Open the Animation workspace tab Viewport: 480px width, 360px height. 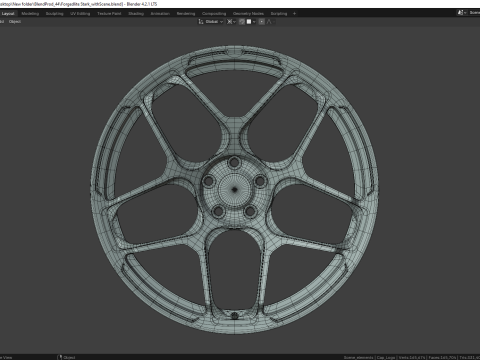pos(160,14)
